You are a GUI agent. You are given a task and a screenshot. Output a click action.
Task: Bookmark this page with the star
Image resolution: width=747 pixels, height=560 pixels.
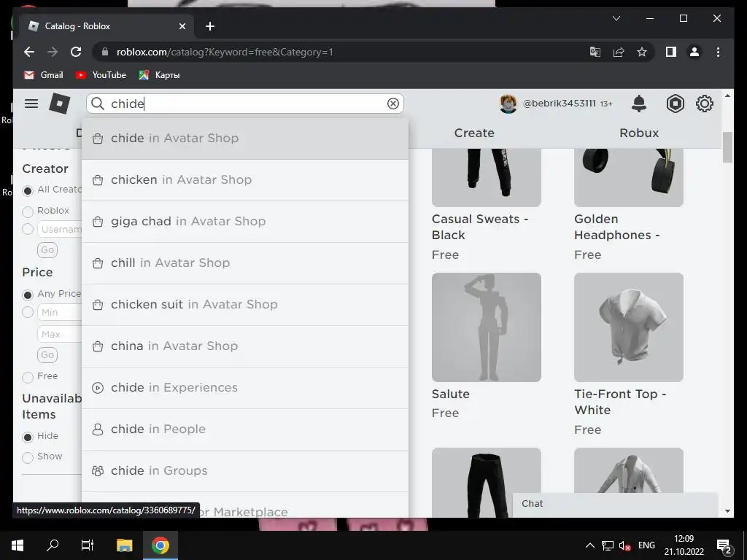click(x=642, y=52)
